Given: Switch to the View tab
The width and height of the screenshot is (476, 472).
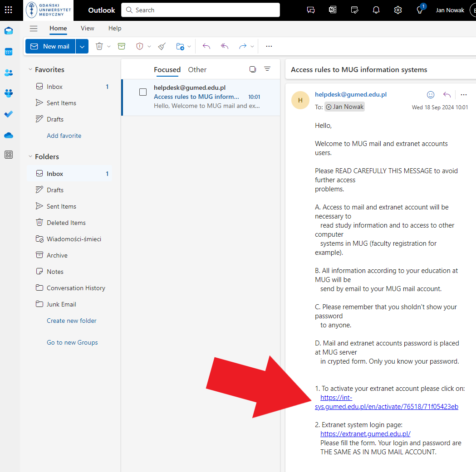Looking at the screenshot, I should point(88,28).
